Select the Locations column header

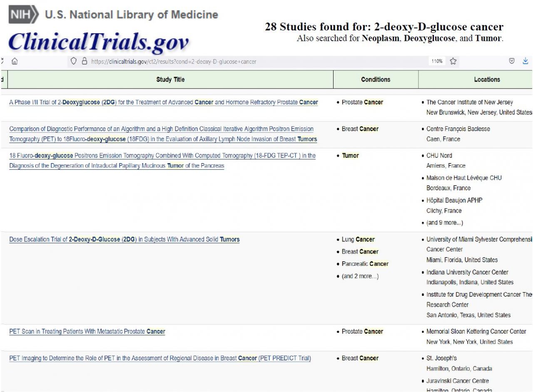click(x=487, y=79)
